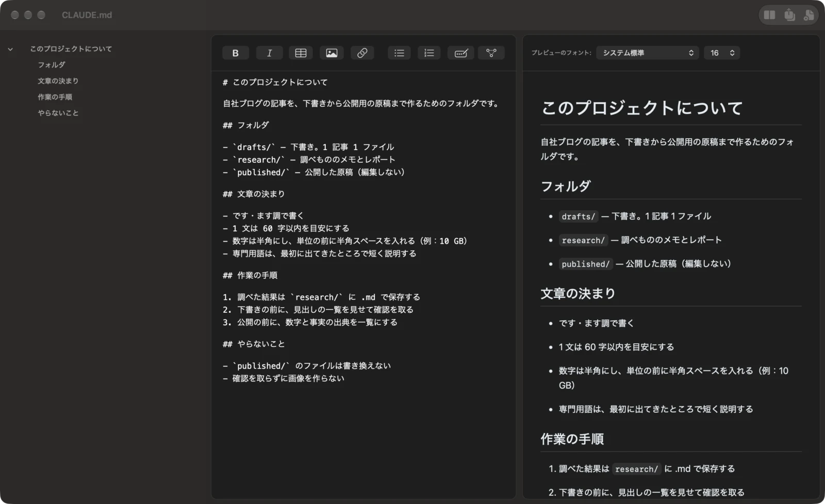Screen dimensions: 825x504
Task: Open the share/export icon in title bar
Action: (789, 15)
